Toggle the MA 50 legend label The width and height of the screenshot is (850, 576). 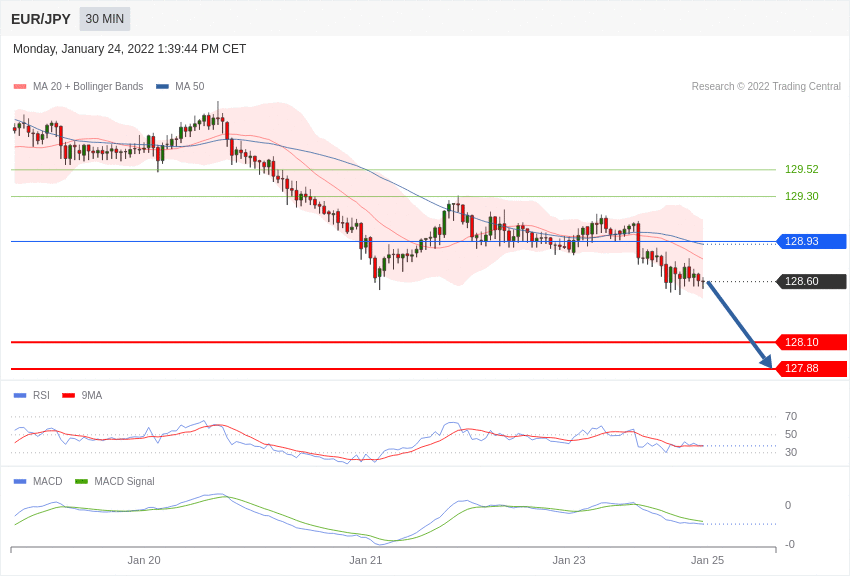pos(190,86)
